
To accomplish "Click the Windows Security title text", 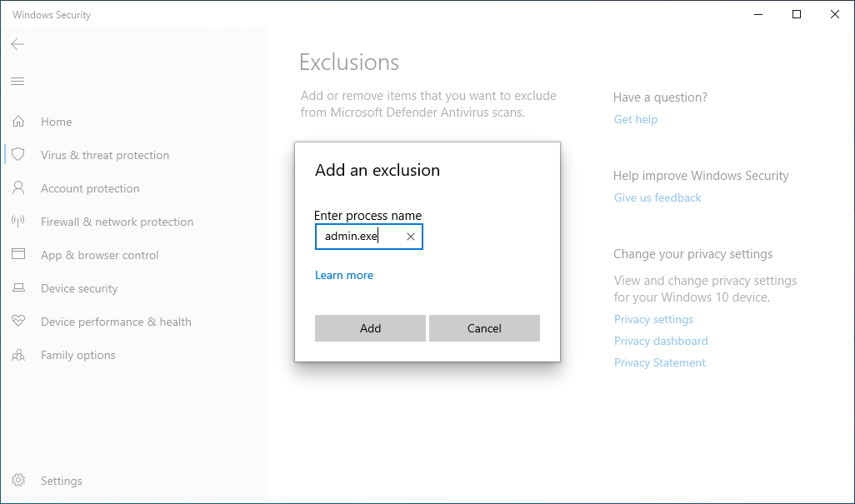I will pos(52,15).
